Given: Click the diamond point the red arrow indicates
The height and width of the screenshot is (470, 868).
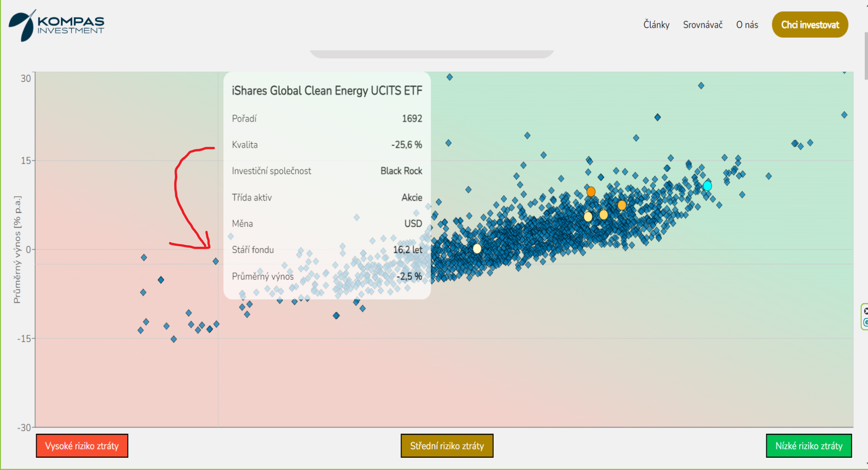Looking at the screenshot, I should click(x=216, y=261).
